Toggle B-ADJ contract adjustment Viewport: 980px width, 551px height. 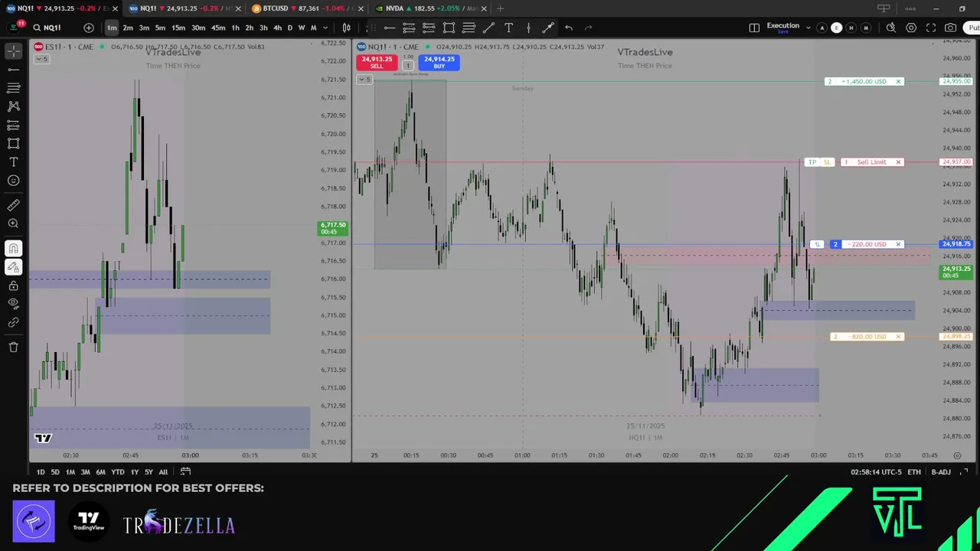pyautogui.click(x=941, y=472)
